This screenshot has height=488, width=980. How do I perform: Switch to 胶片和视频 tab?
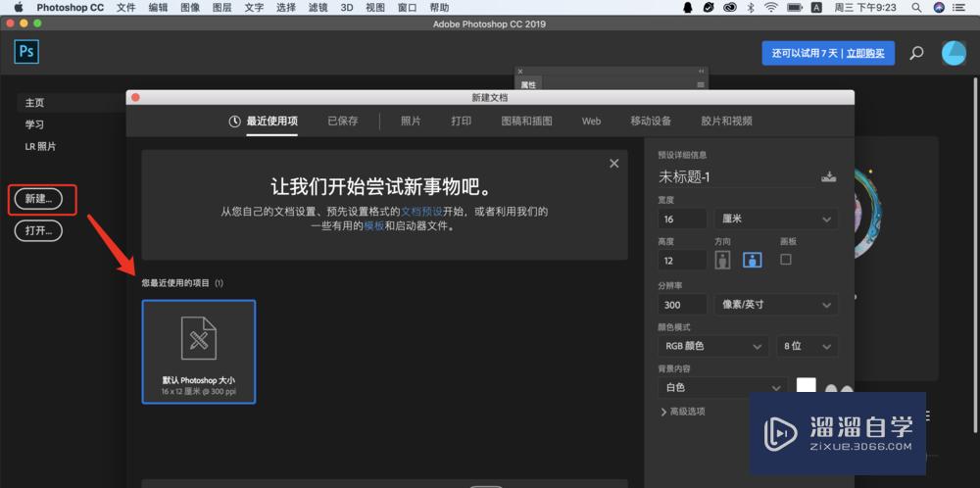[727, 122]
